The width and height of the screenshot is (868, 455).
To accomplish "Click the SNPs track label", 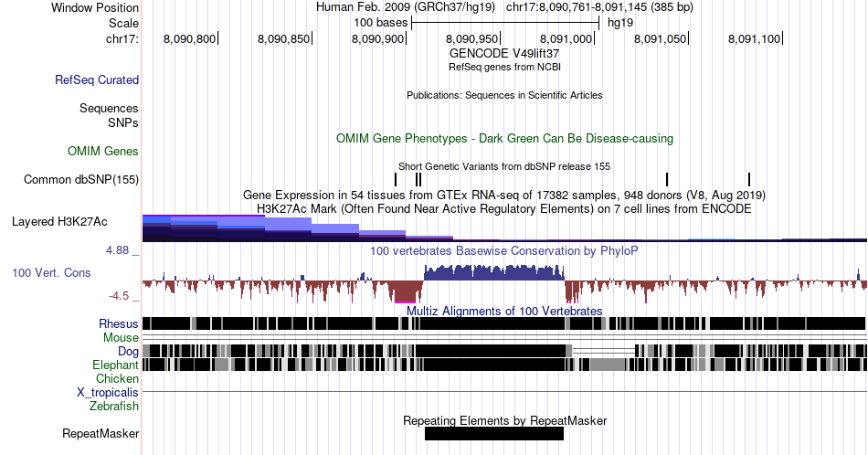I will (123, 122).
